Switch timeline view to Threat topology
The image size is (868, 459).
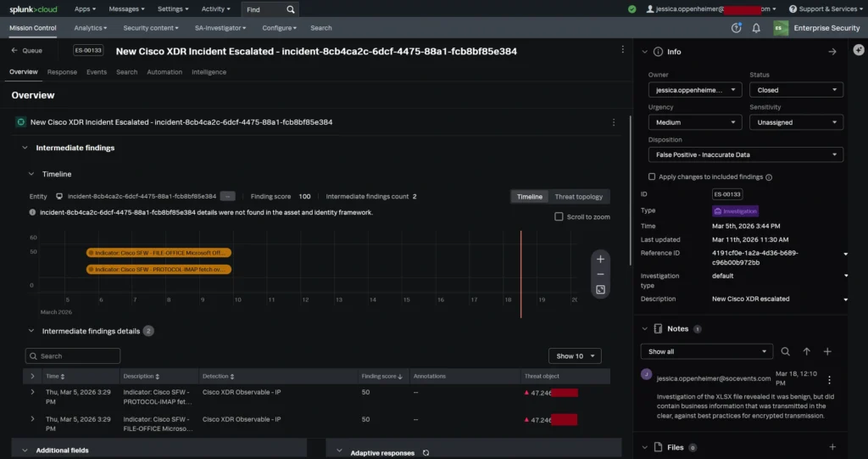coord(578,197)
